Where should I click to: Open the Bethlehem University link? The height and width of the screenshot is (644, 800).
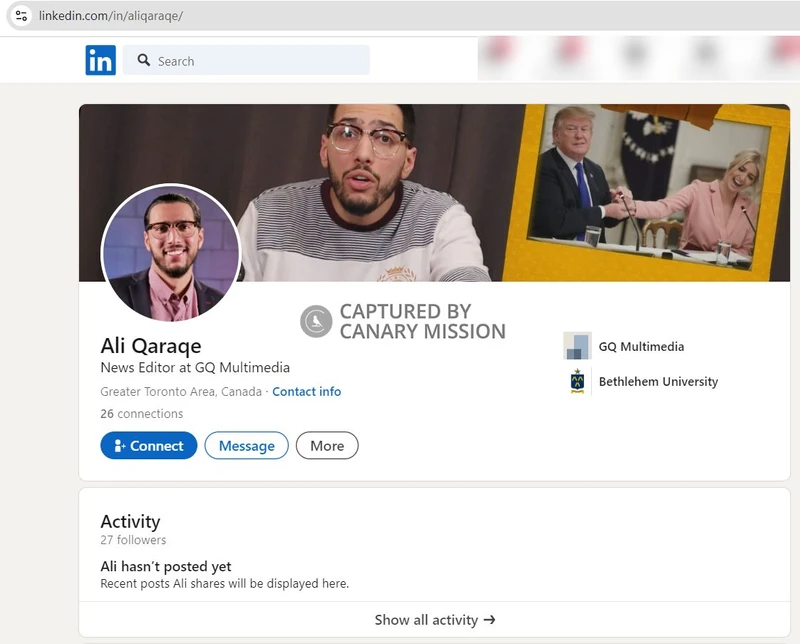[x=658, y=381]
